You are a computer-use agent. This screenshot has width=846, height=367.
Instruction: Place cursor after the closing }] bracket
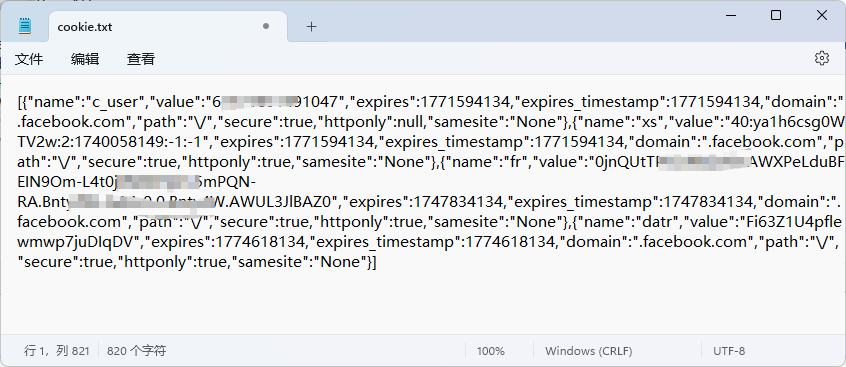377,262
